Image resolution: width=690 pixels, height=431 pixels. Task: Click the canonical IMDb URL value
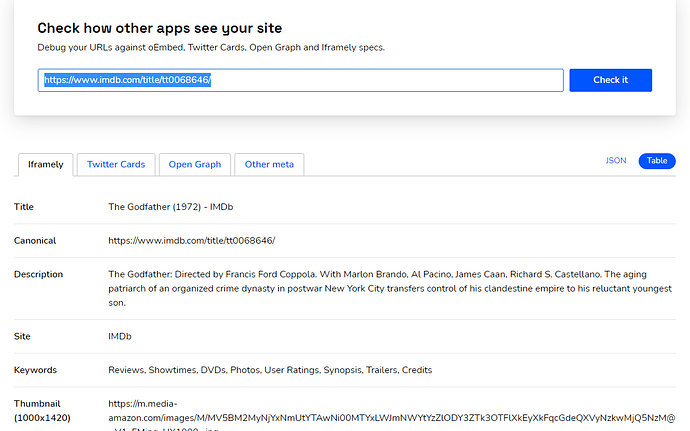[x=192, y=241]
